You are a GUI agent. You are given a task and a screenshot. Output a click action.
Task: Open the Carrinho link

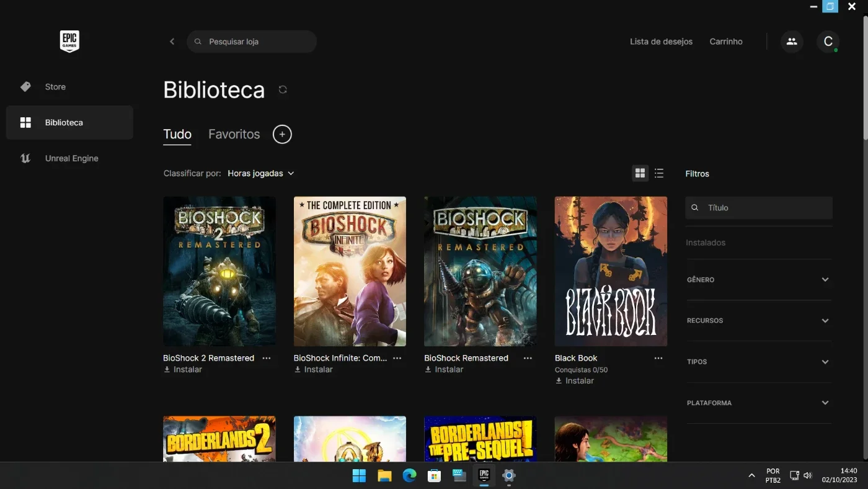point(726,42)
